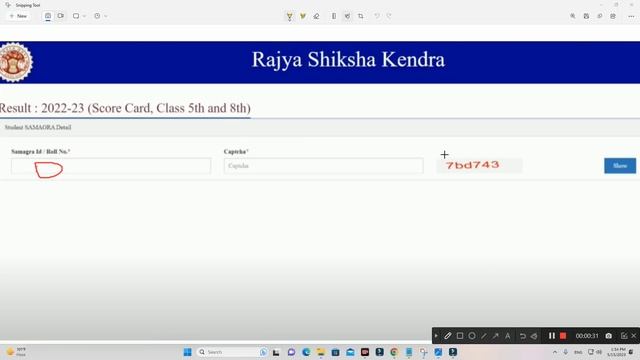Select Record (video) capture mode

(x=60, y=16)
